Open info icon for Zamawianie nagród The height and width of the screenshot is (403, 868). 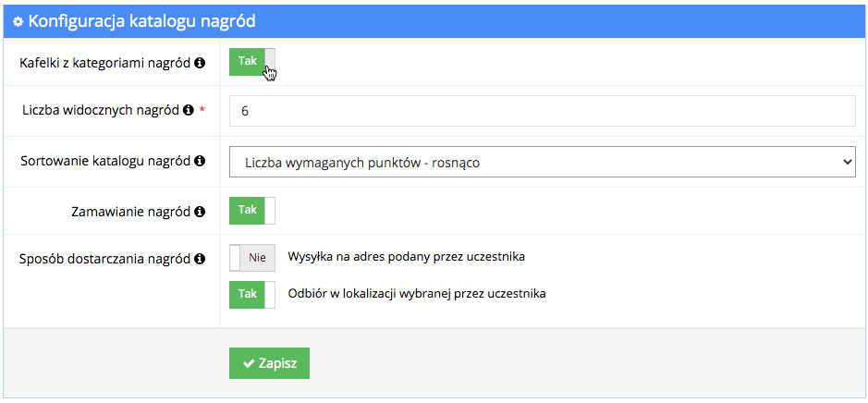[x=200, y=212]
